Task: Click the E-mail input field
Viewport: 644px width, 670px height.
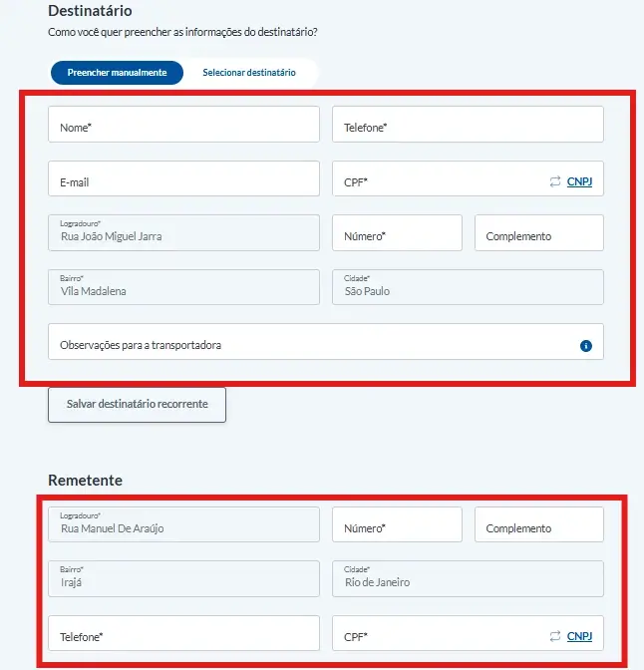Action: pyautogui.click(x=183, y=179)
